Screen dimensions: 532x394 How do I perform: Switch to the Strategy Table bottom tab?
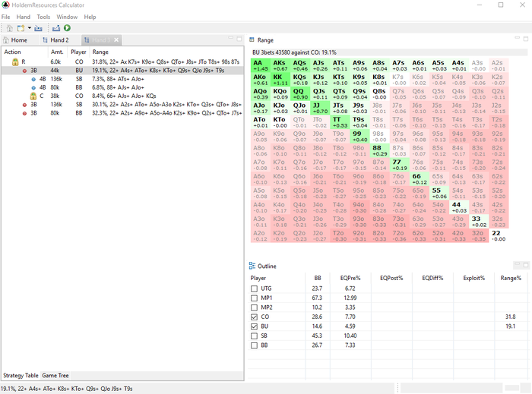[21, 375]
